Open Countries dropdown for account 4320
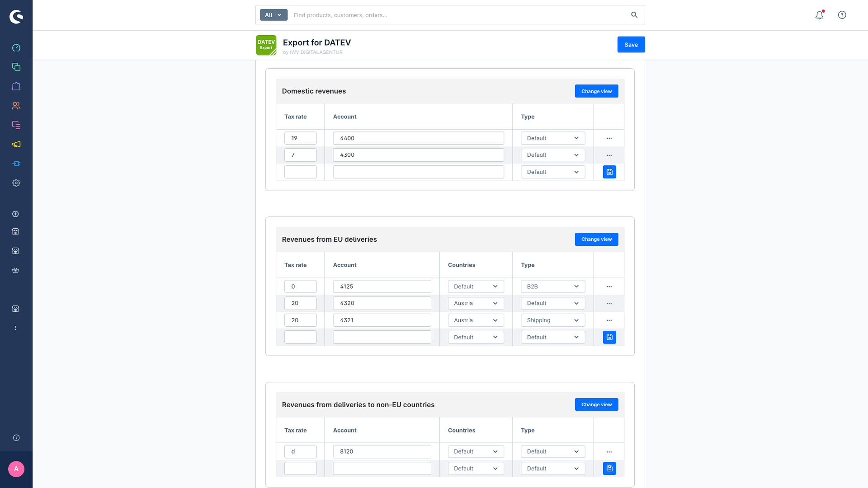The height and width of the screenshot is (488, 868). [x=476, y=303]
